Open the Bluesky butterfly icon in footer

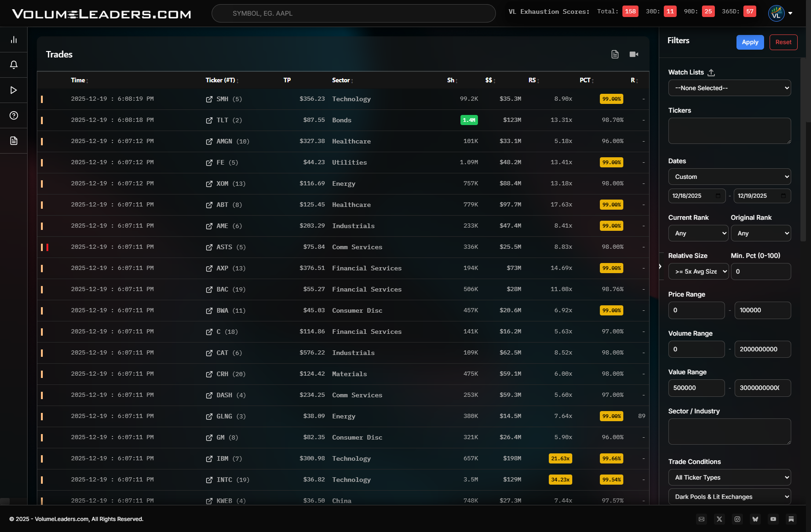coord(755,519)
